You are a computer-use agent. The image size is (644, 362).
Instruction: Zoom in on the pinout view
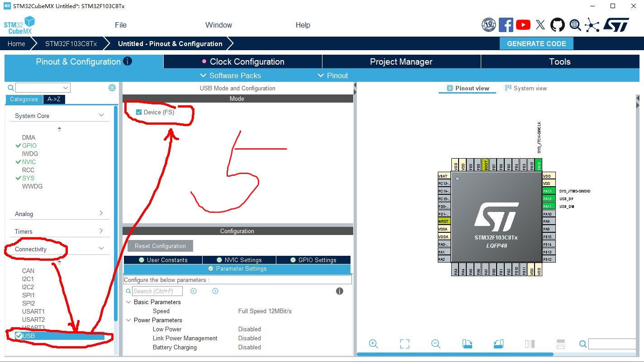click(374, 344)
